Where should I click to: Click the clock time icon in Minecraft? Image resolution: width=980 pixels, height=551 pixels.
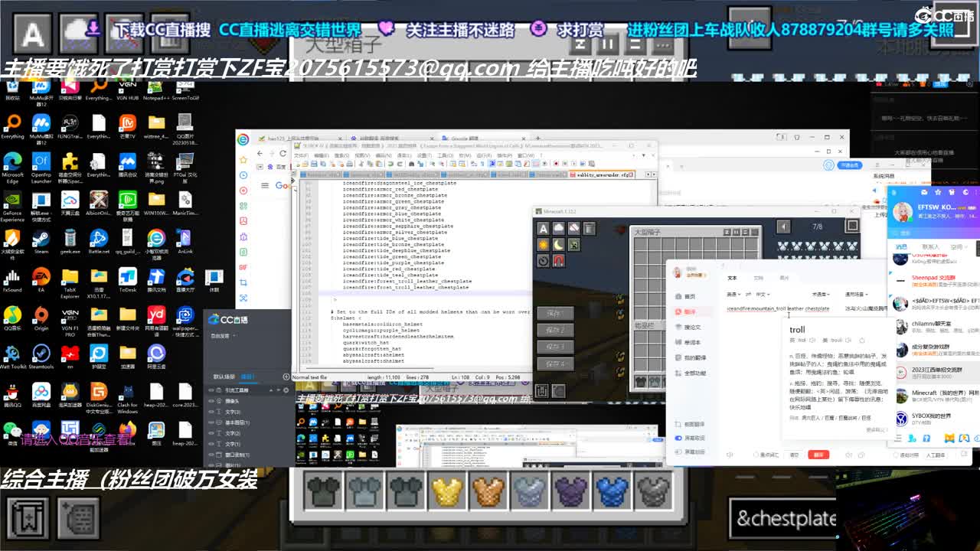tap(543, 260)
